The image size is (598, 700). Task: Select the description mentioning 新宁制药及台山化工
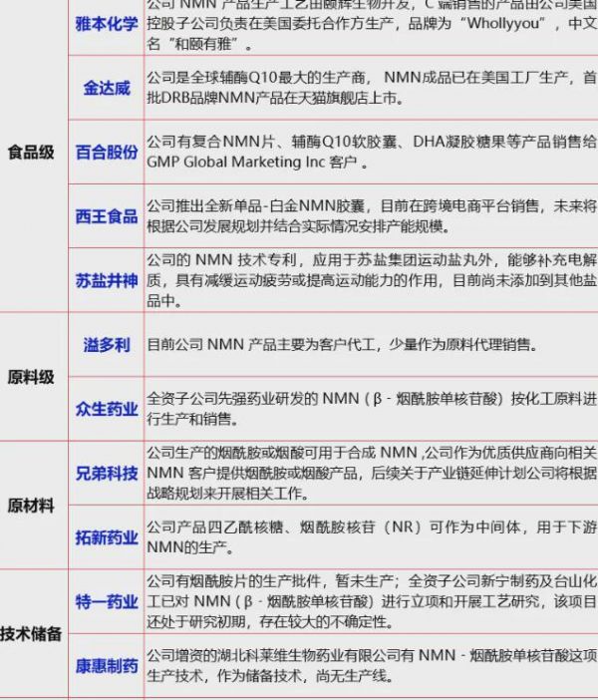click(x=372, y=602)
